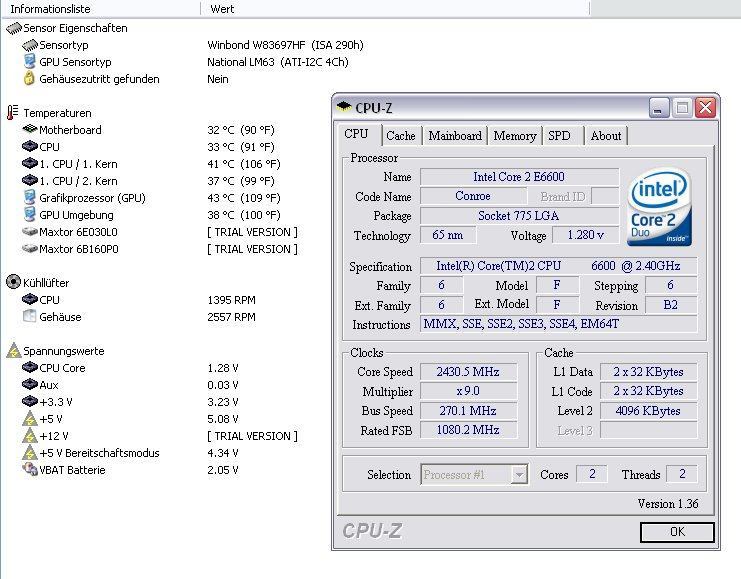Screen dimensions: 741x579
Task: Click the GPU Umgebung icon
Action: 30,214
